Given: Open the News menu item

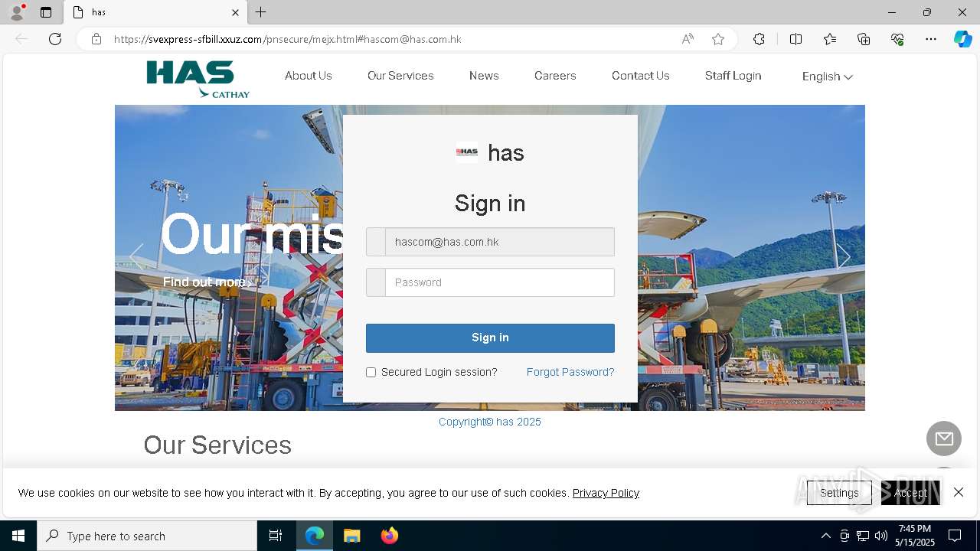Looking at the screenshot, I should 484,76.
